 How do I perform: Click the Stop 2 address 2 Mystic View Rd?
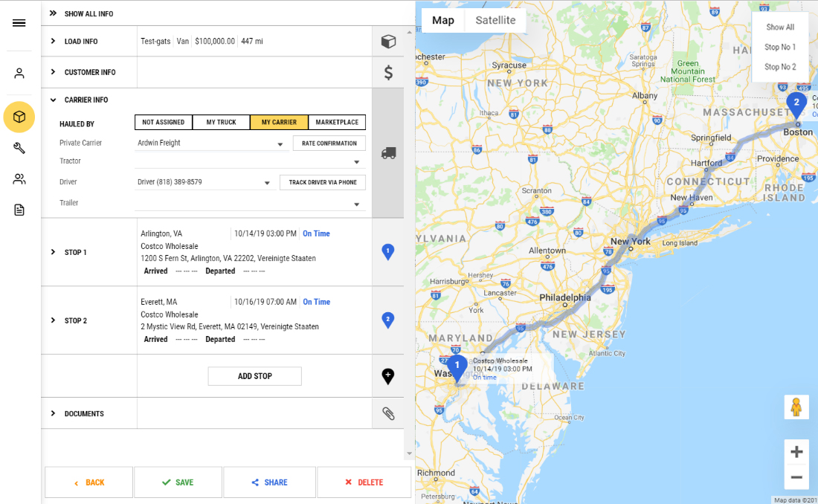[x=230, y=326]
